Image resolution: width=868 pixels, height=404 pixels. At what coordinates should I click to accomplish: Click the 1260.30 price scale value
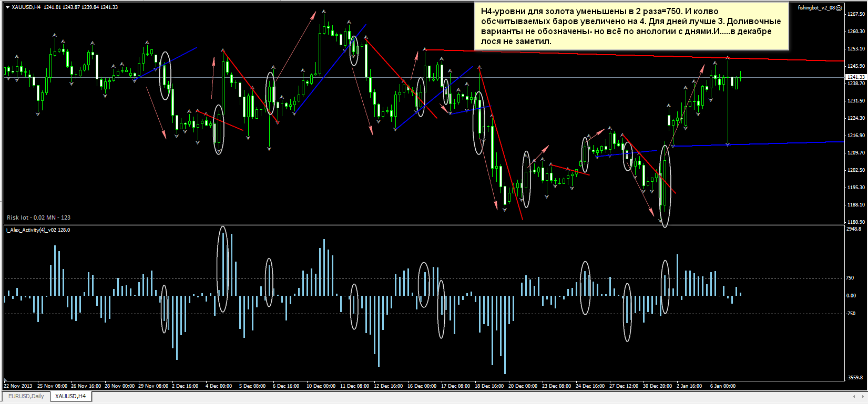[x=856, y=32]
